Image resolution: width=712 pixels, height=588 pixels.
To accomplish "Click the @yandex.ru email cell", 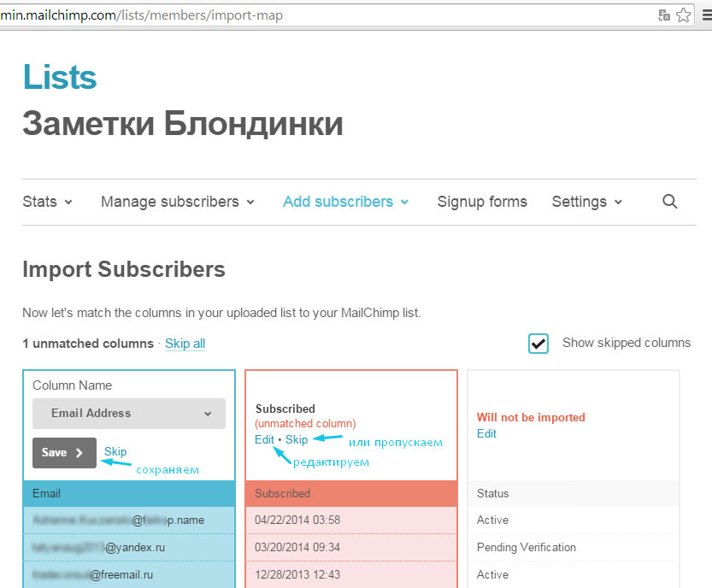I will click(x=129, y=547).
